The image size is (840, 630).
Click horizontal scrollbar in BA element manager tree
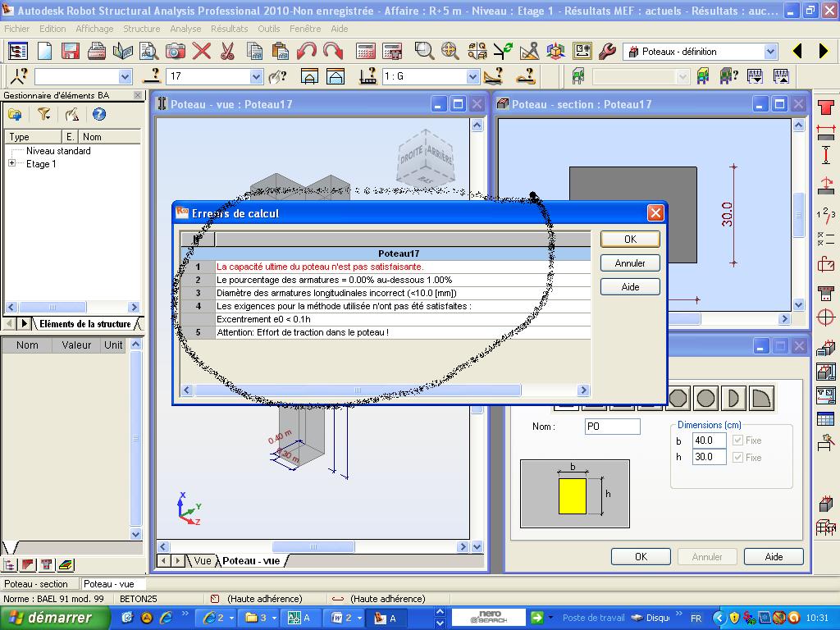pyautogui.click(x=52, y=307)
